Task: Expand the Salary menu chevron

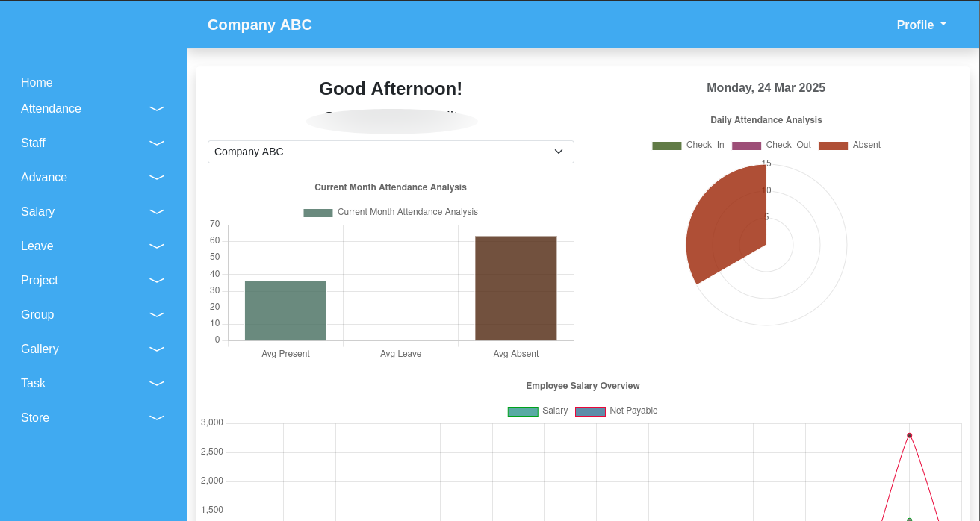Action: (x=157, y=212)
